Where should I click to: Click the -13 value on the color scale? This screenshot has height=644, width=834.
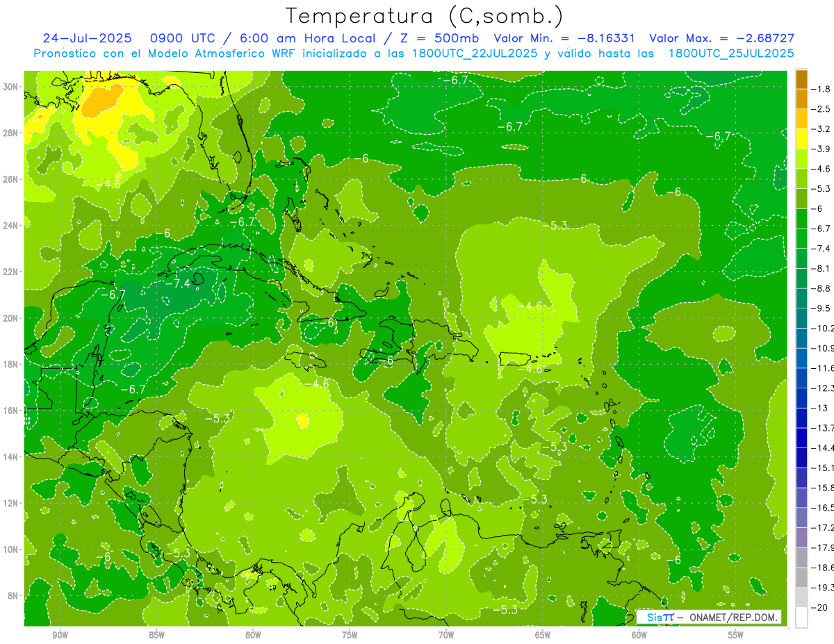click(x=820, y=408)
